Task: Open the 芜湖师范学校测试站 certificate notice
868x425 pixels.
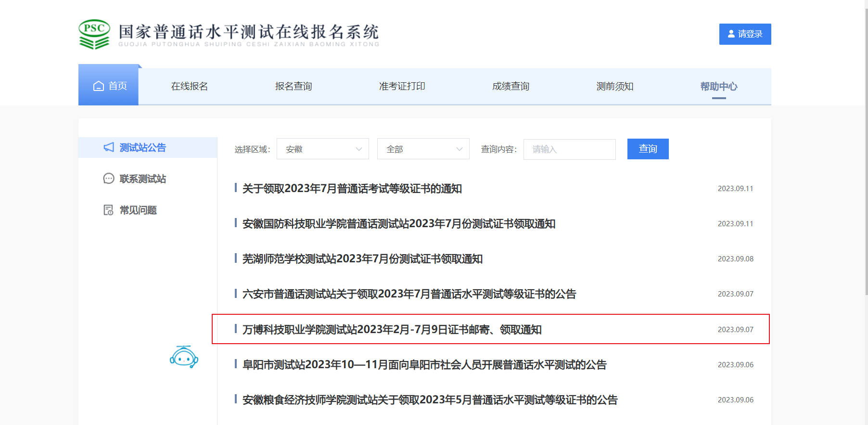Action: pos(362,258)
